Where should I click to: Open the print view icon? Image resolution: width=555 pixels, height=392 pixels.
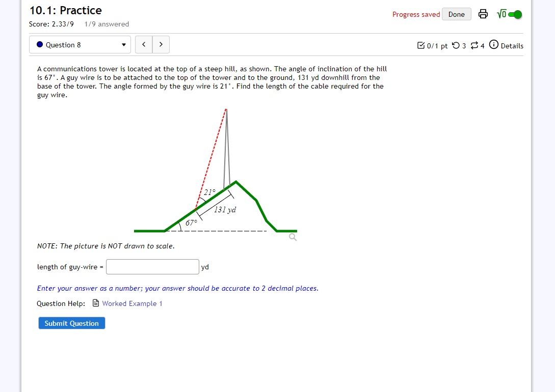click(483, 14)
